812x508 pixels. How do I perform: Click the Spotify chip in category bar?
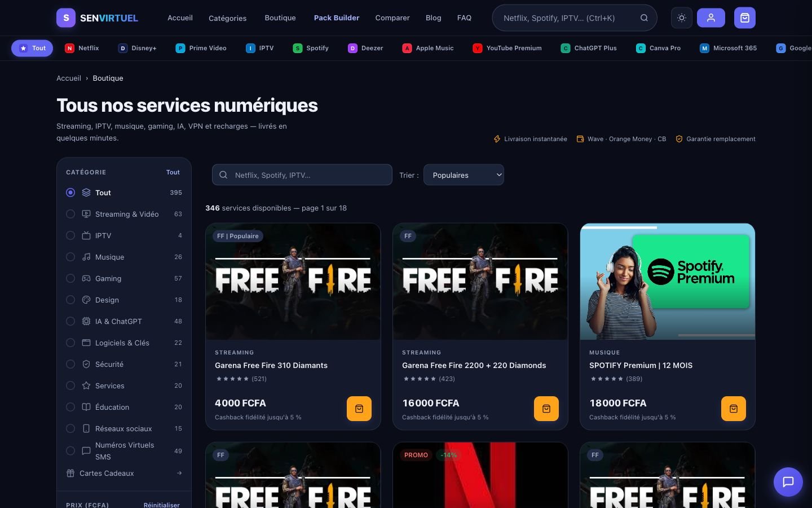311,49
